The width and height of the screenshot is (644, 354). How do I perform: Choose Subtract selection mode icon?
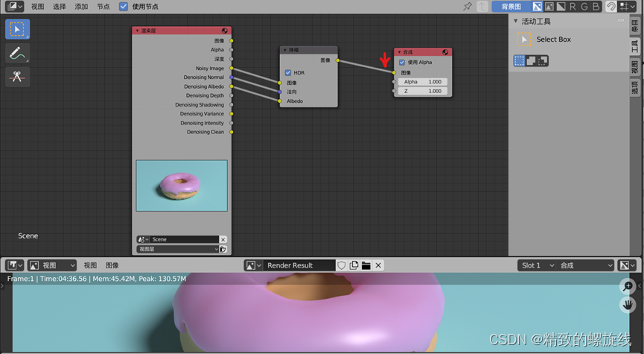(543, 61)
